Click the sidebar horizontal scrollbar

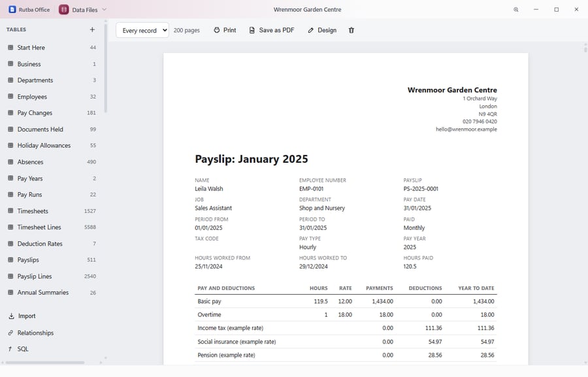click(x=44, y=363)
